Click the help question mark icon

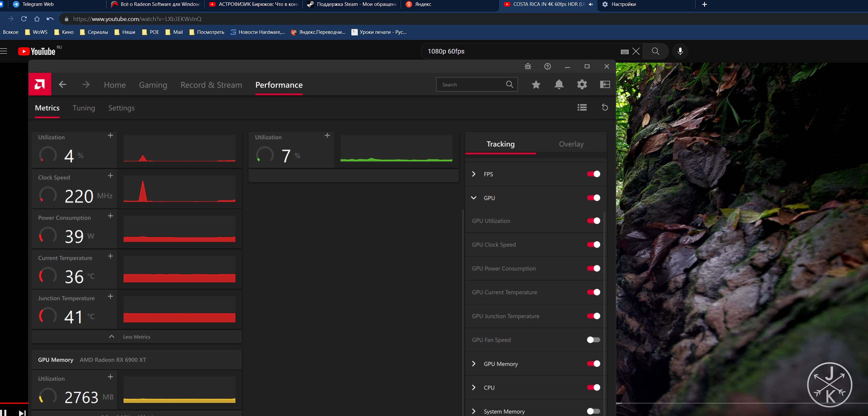[x=548, y=66]
